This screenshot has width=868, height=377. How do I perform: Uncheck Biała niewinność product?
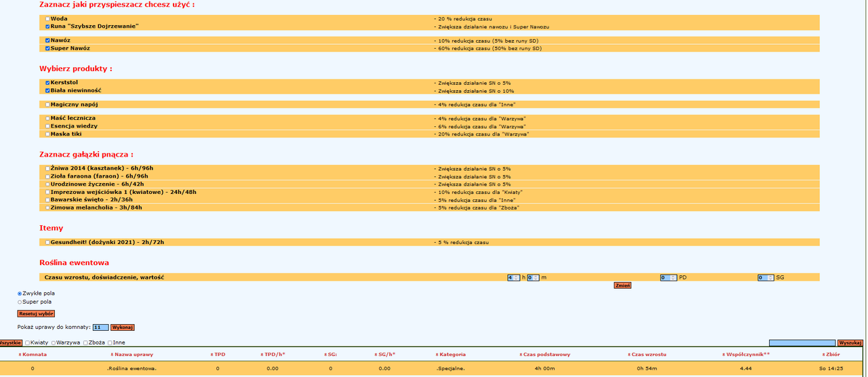(x=47, y=90)
